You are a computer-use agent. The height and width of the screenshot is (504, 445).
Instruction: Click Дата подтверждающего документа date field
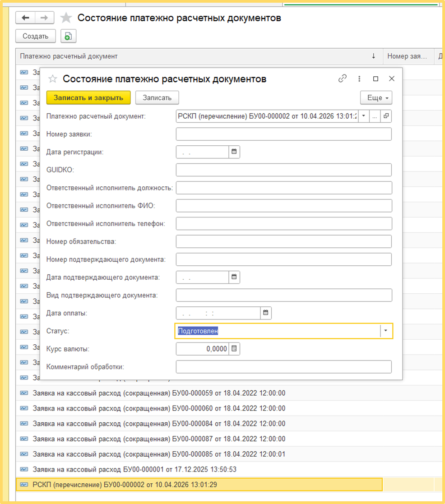(x=203, y=277)
